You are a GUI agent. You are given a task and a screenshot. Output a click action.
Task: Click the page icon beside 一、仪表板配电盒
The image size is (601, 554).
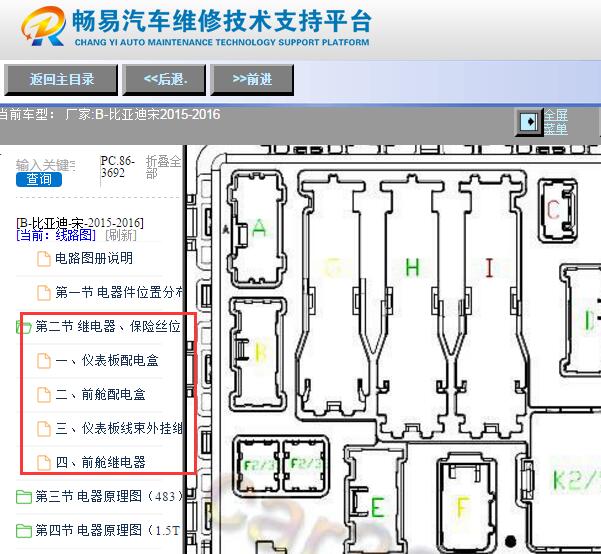click(43, 361)
